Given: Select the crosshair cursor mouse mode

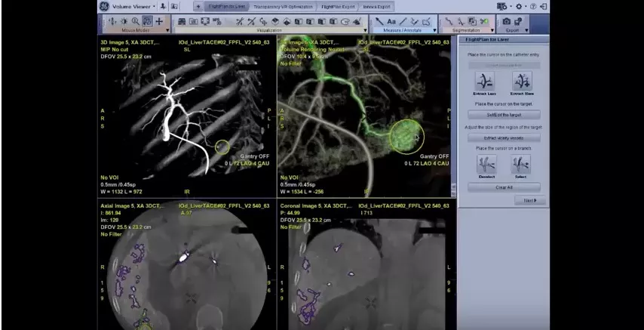Looking at the screenshot, I should pyautogui.click(x=159, y=21).
